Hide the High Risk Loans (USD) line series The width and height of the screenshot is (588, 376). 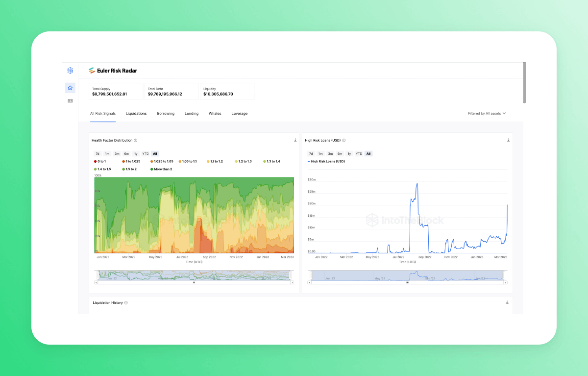click(326, 161)
